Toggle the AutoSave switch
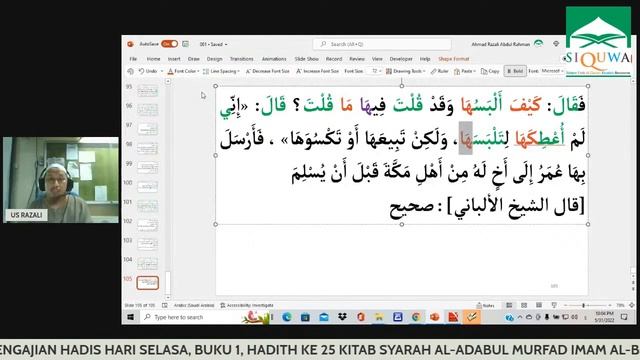640x360 pixels. [x=169, y=44]
